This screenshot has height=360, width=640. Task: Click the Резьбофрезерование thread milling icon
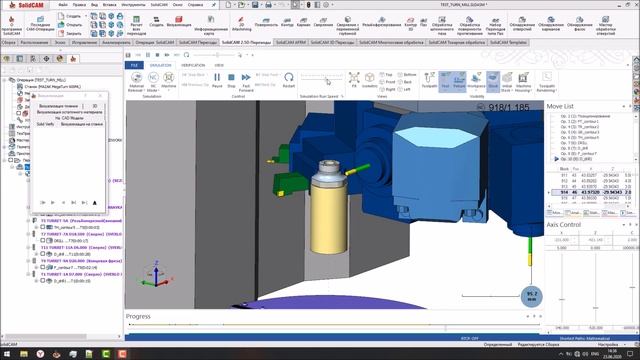coord(382,22)
